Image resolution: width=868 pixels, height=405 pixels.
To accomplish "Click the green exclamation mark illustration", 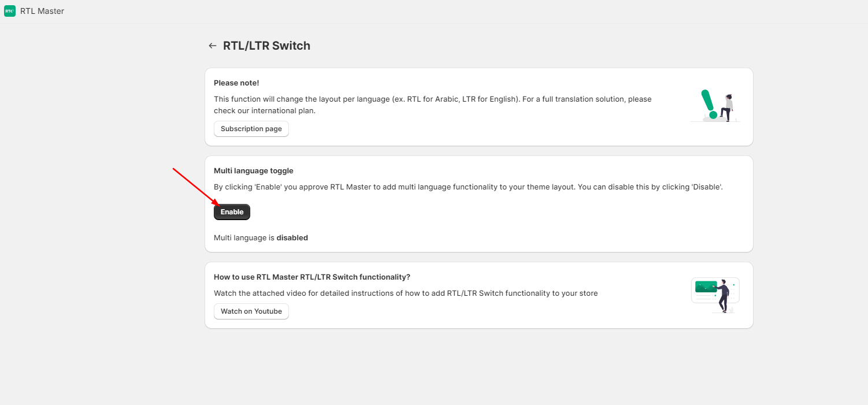I will [709, 105].
